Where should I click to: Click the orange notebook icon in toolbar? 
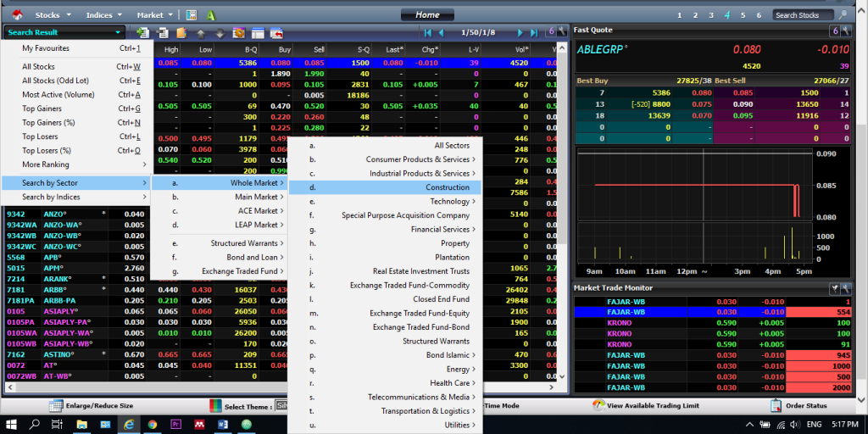(x=181, y=33)
